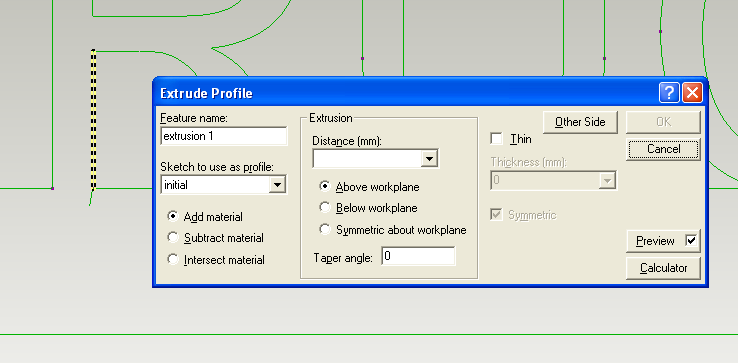The height and width of the screenshot is (363, 738).
Task: Click the Taper angle input field
Action: point(418,256)
